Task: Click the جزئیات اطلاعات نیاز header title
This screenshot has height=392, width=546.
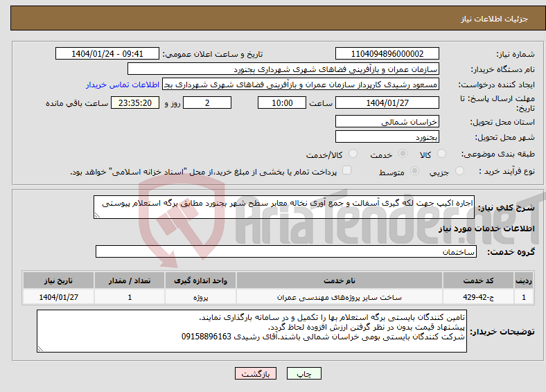Action: coord(495,19)
